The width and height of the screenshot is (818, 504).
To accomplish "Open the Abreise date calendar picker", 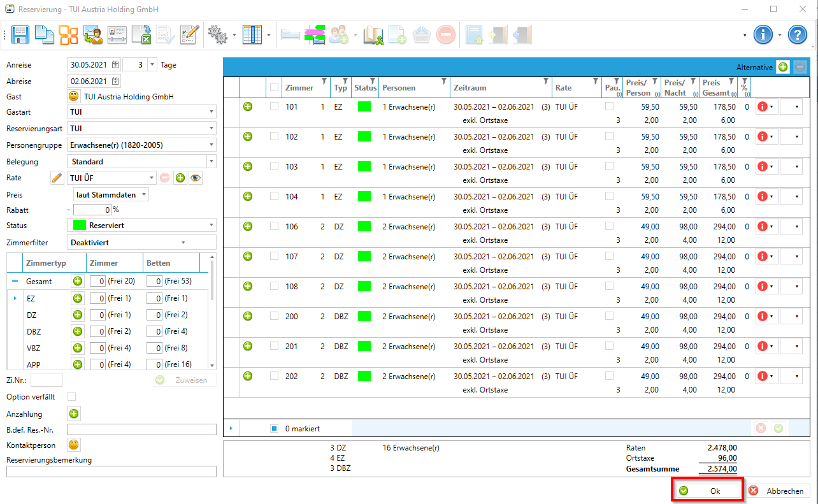I will (115, 82).
